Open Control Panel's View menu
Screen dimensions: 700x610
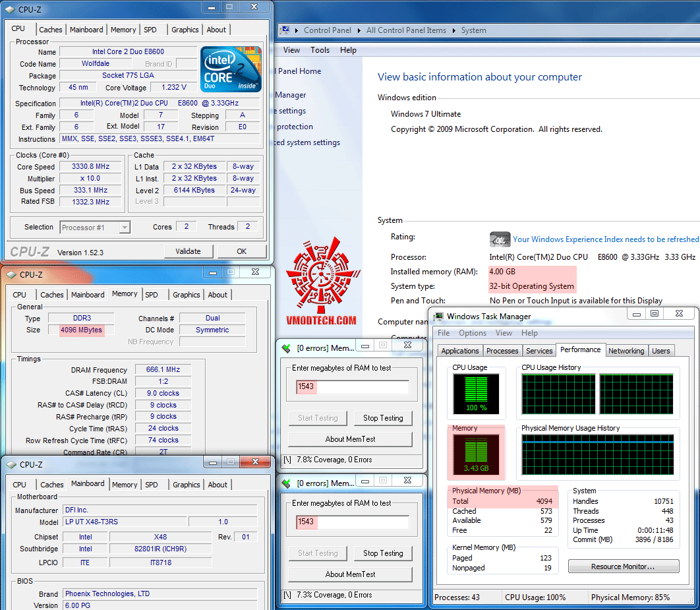pos(291,50)
